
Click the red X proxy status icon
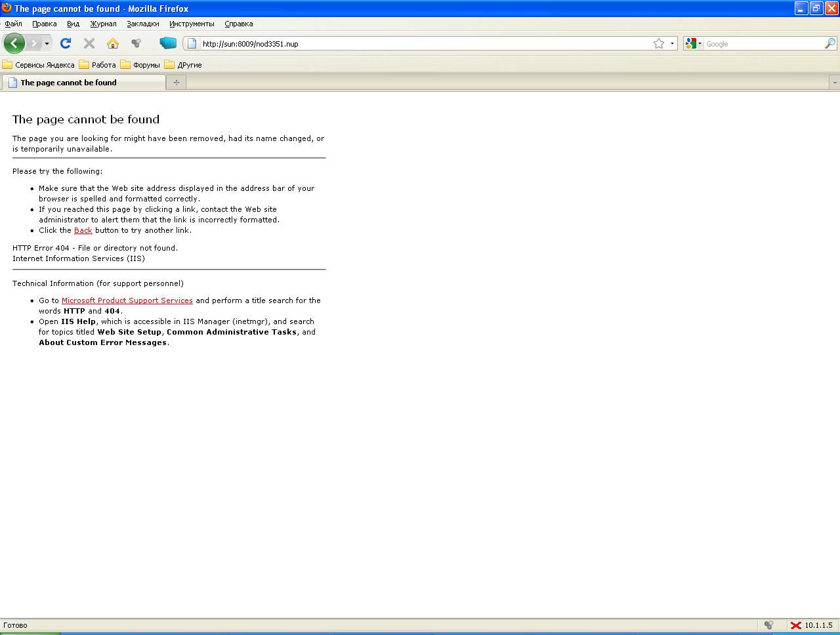(795, 625)
